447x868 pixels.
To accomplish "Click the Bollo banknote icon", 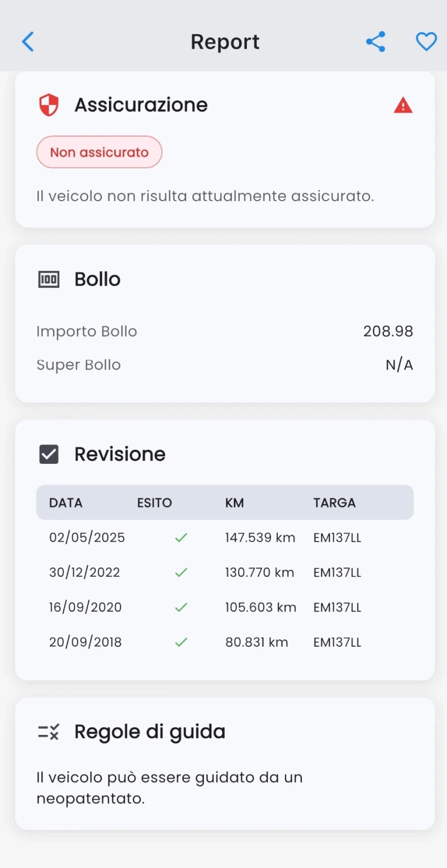I will 49,279.
